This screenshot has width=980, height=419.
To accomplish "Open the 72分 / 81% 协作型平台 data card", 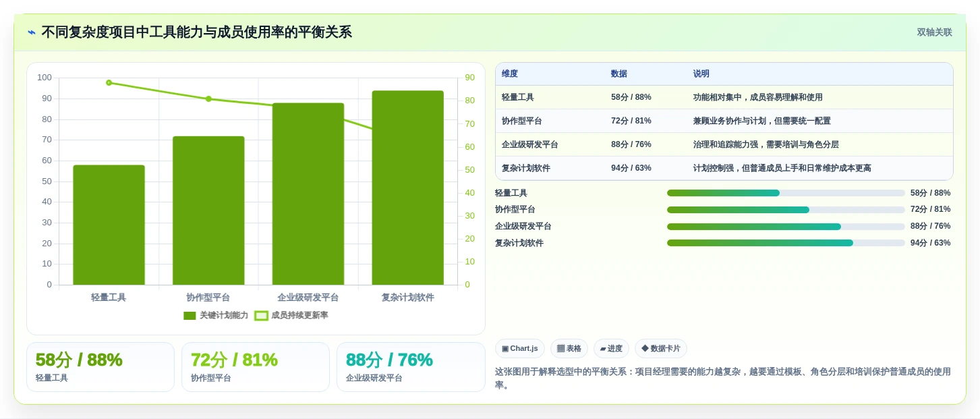I will click(256, 367).
